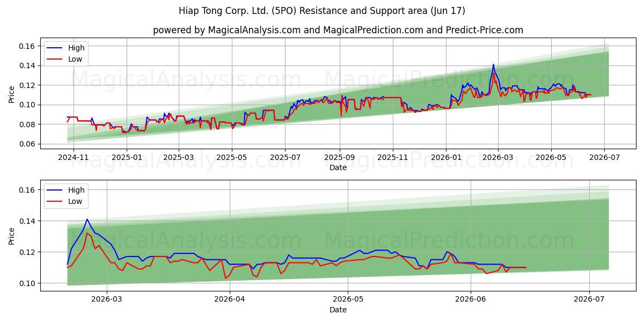
Task: Click the '0.14' y-axis tick in lower chart
Action: point(27,221)
